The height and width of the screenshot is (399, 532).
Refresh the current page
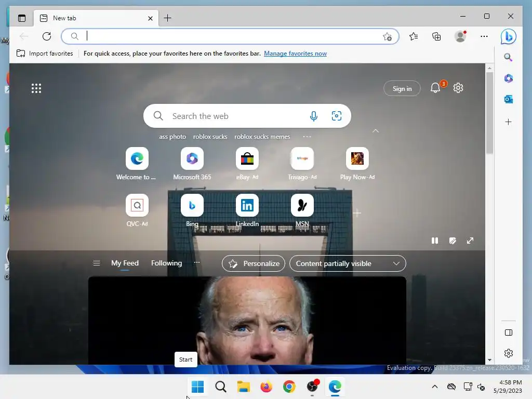point(47,36)
